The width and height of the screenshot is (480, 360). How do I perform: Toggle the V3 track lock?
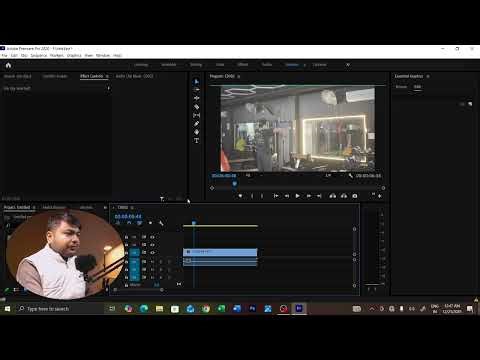126,237
